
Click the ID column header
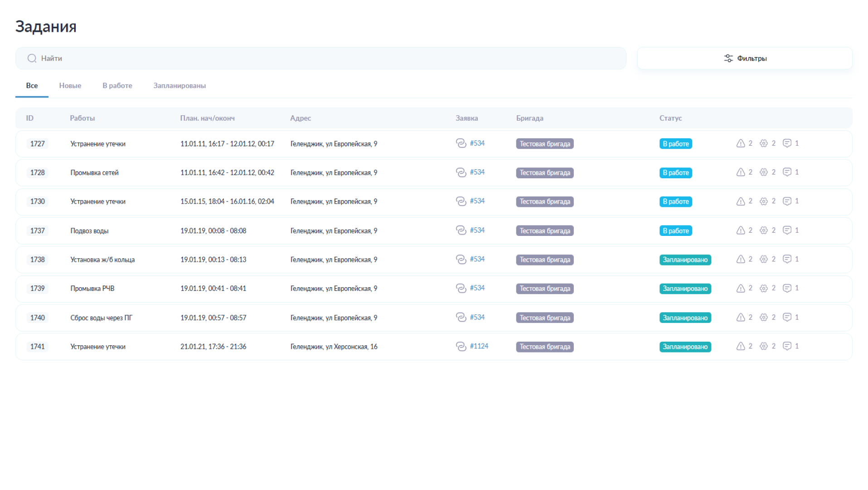[30, 118]
